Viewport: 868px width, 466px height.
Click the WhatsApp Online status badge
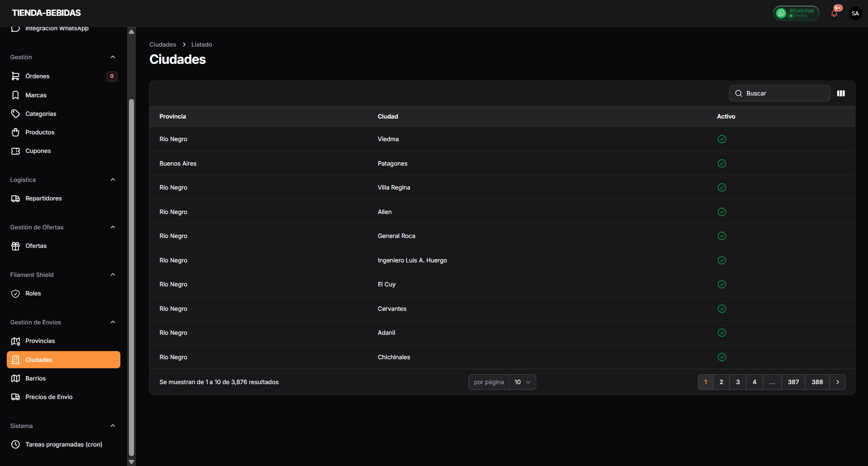pos(796,13)
